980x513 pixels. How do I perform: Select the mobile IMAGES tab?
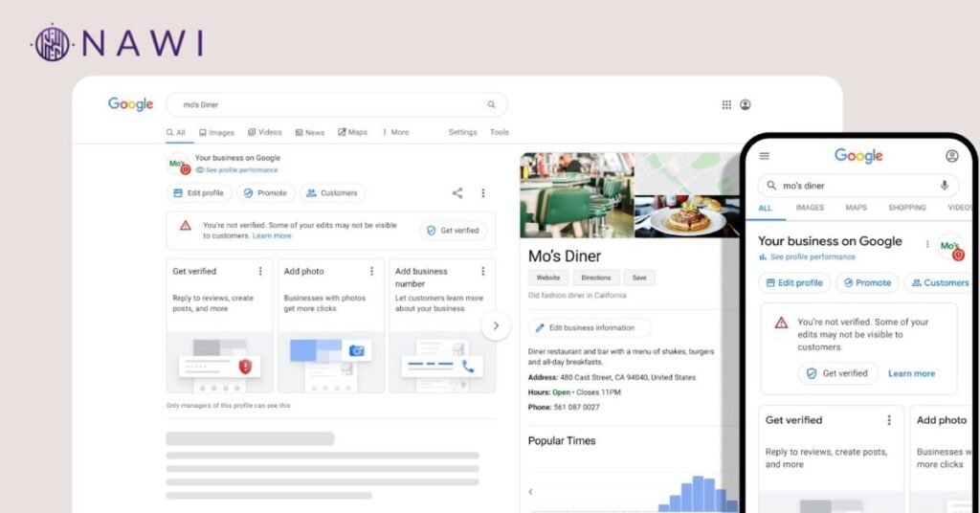point(810,208)
